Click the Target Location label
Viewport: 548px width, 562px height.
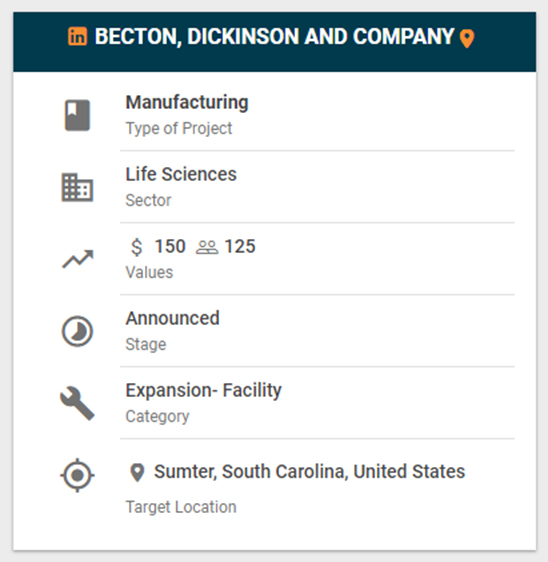(181, 507)
